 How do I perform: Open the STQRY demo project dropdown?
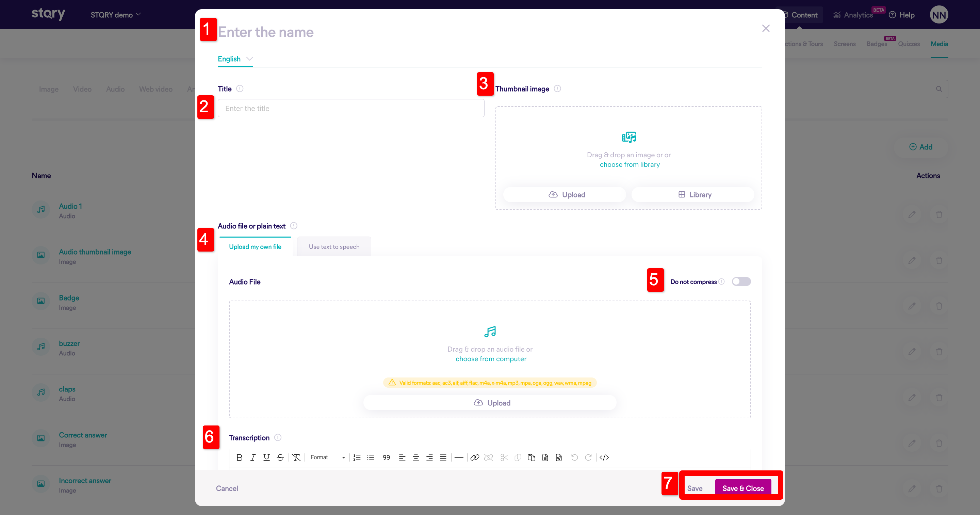click(115, 15)
